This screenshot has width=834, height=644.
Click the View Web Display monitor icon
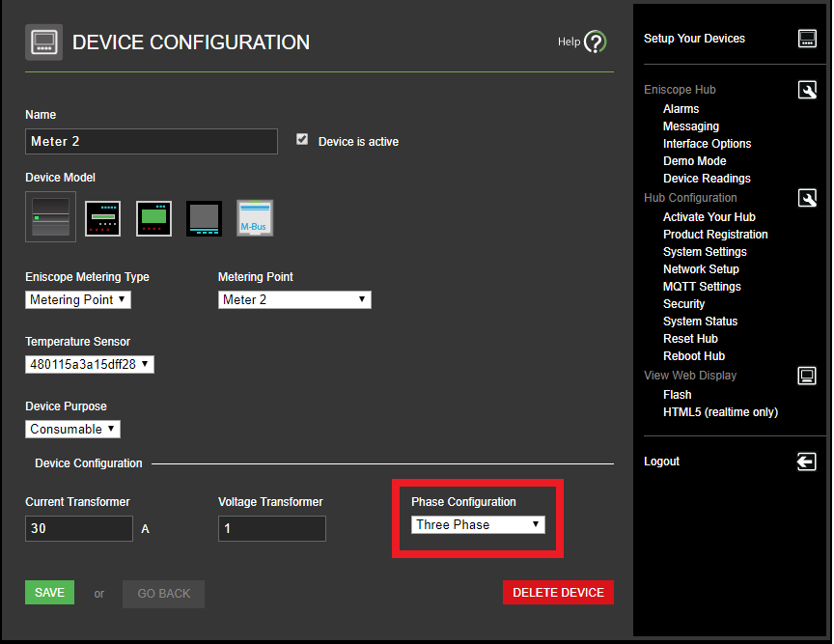point(807,376)
